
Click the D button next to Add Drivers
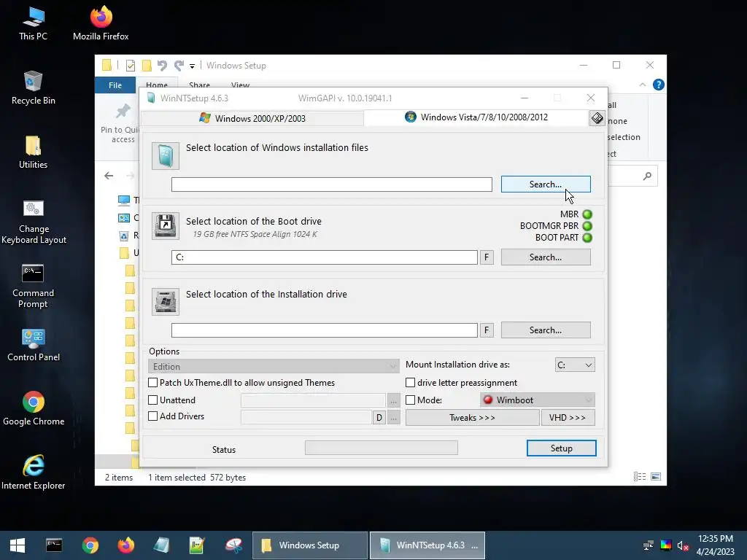tap(379, 418)
